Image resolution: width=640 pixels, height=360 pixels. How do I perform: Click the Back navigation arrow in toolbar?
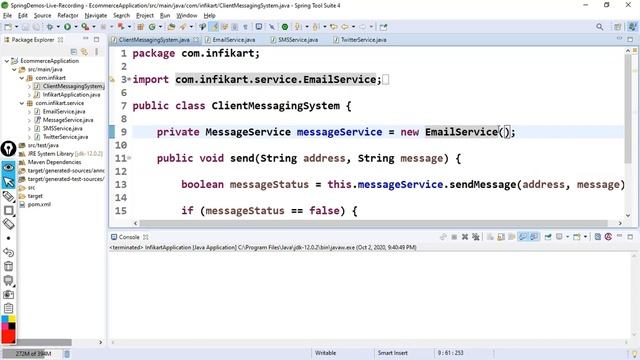tap(345, 27)
